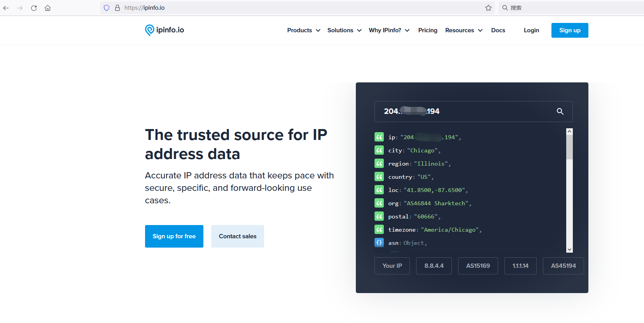Click the magnifier icon in IP search box
This screenshot has width=644, height=323.
(x=560, y=112)
